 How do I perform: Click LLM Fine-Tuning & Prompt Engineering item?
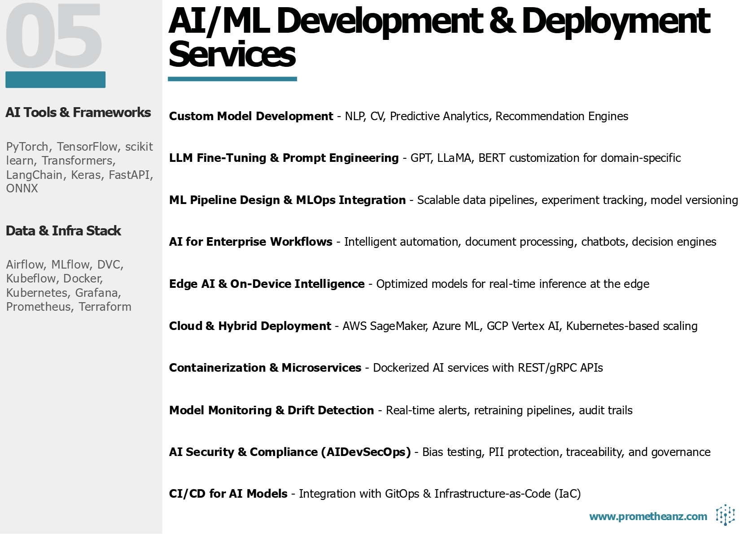[x=424, y=158]
